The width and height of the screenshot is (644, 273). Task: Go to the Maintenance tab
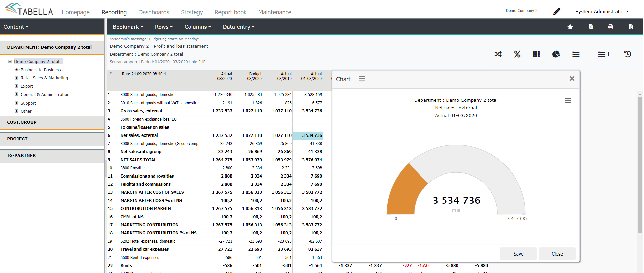[x=275, y=12]
